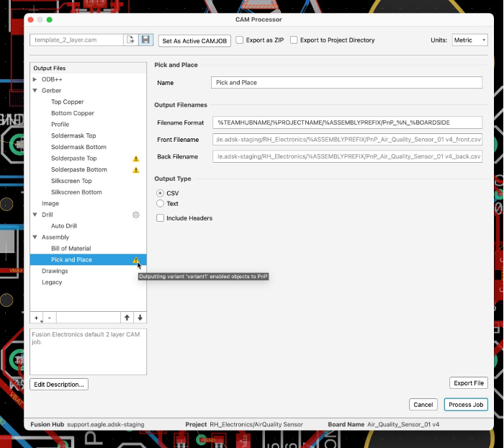
Task: Select Profile output
Action: click(x=60, y=124)
